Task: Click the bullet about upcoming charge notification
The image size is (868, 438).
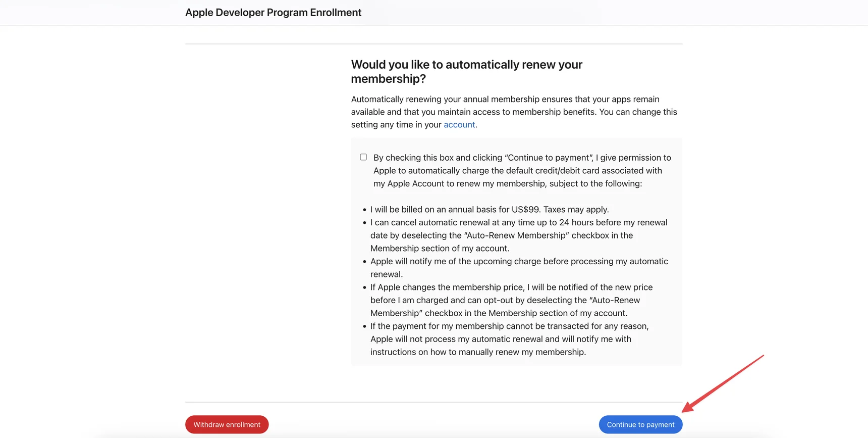Action: [519, 268]
